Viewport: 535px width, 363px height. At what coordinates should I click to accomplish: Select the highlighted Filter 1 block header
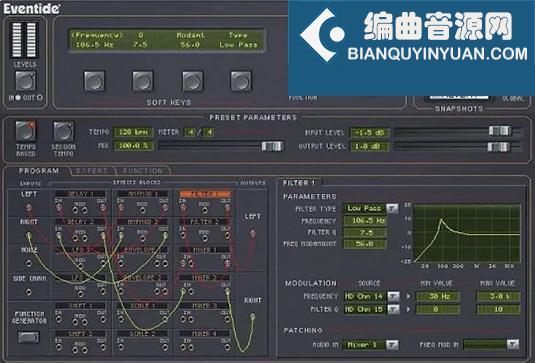[205, 194]
